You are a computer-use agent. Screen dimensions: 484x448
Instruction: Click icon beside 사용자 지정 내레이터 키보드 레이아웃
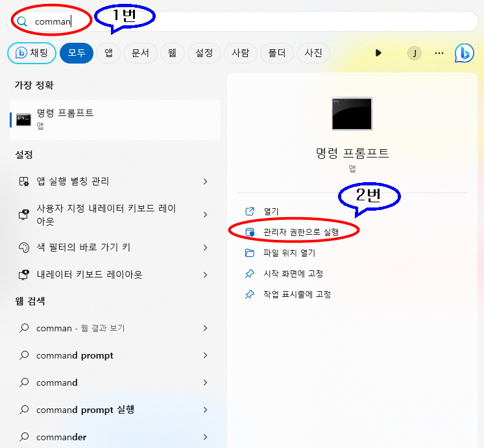point(24,215)
